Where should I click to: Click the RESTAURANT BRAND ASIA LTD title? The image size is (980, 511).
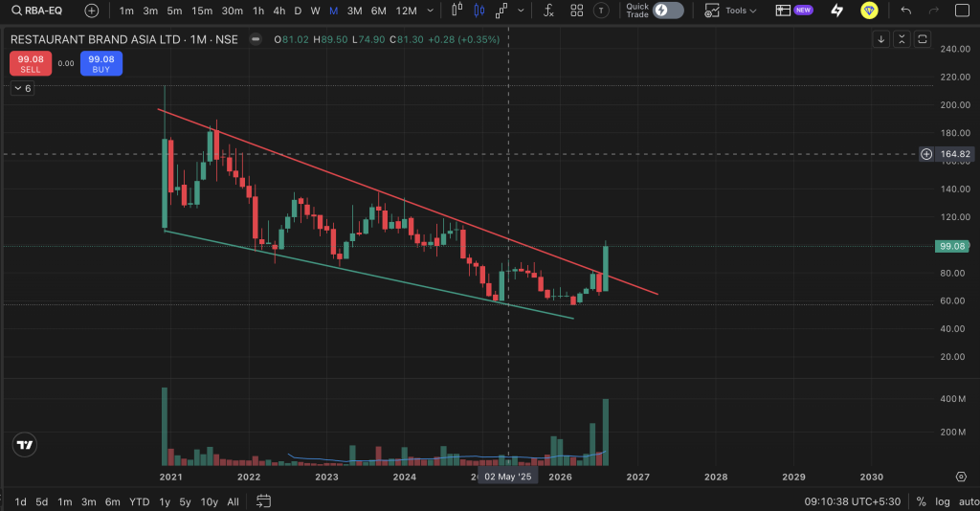click(x=97, y=39)
